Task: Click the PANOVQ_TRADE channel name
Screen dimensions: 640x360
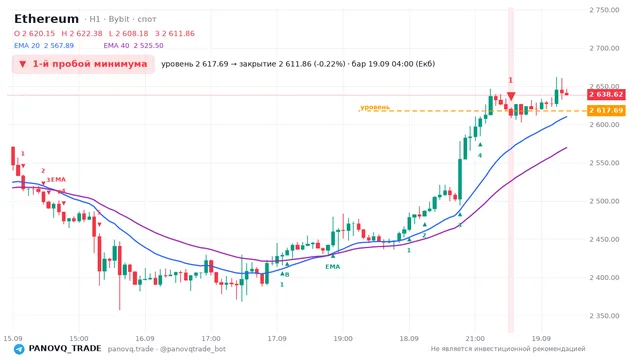Action: click(x=65, y=349)
